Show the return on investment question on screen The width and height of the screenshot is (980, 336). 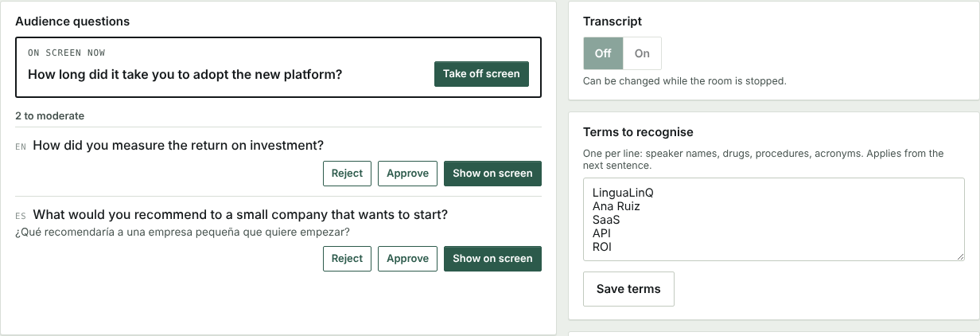492,174
